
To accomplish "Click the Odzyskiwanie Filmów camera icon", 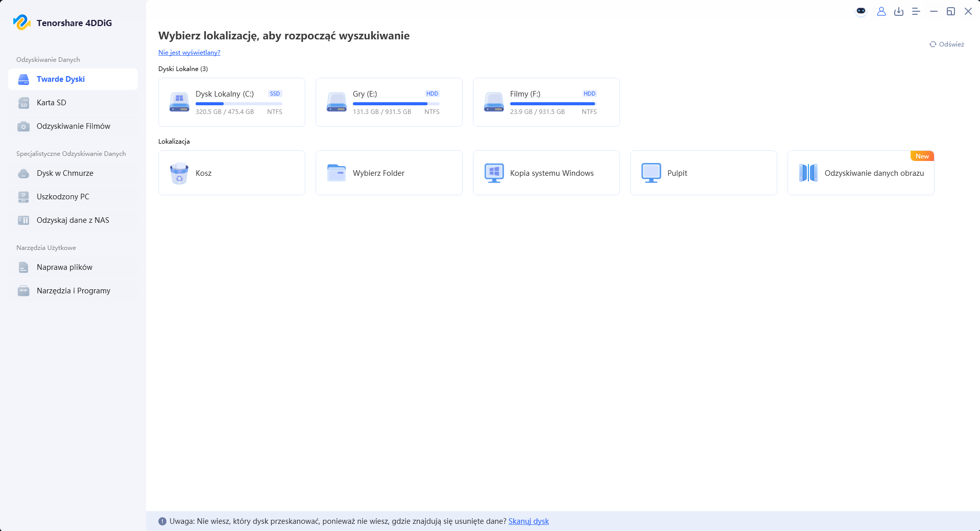I will pos(23,126).
